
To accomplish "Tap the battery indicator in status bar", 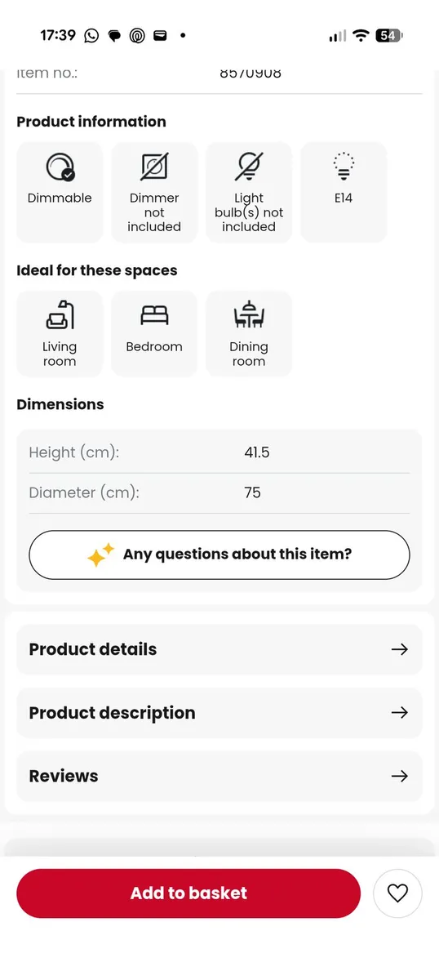I will (x=388, y=35).
